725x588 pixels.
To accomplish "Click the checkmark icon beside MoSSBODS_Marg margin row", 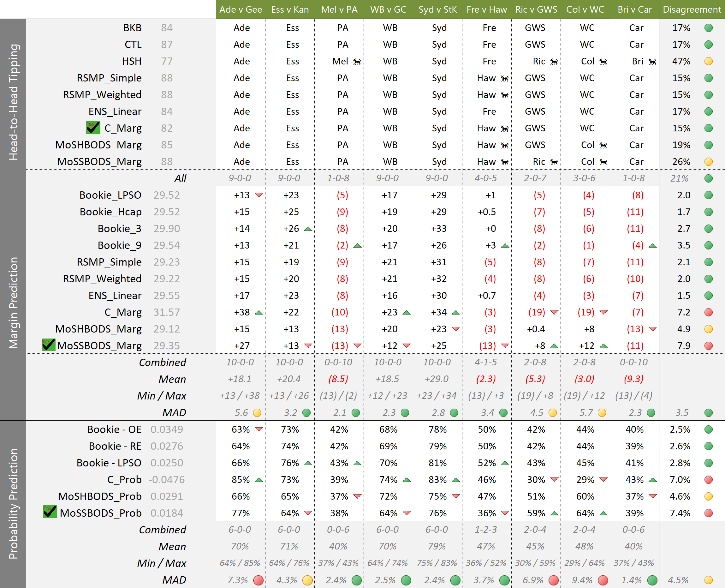I will [x=48, y=345].
